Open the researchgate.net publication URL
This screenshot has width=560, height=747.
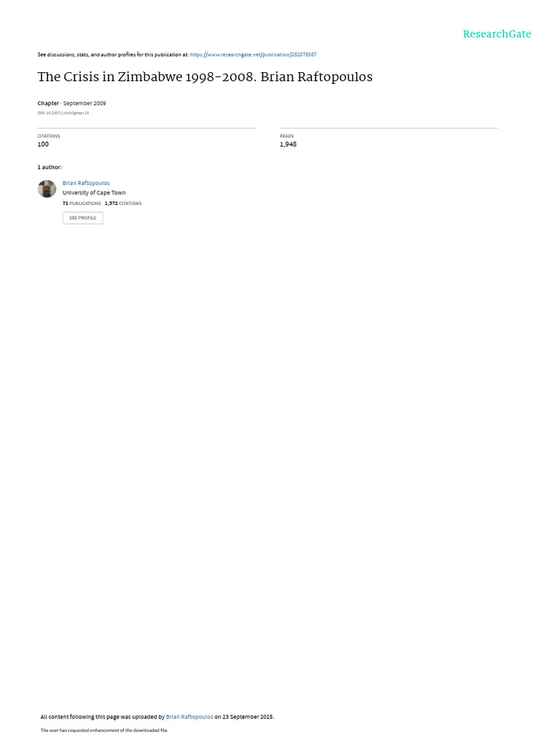click(x=253, y=55)
